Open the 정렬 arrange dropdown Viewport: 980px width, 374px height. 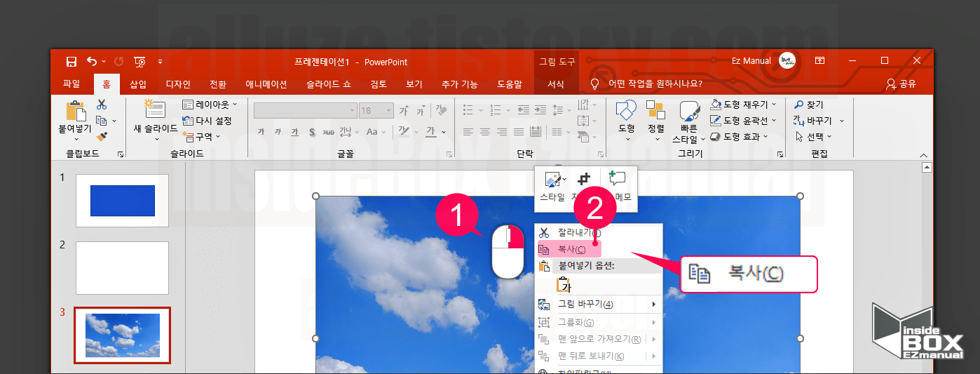tap(655, 120)
